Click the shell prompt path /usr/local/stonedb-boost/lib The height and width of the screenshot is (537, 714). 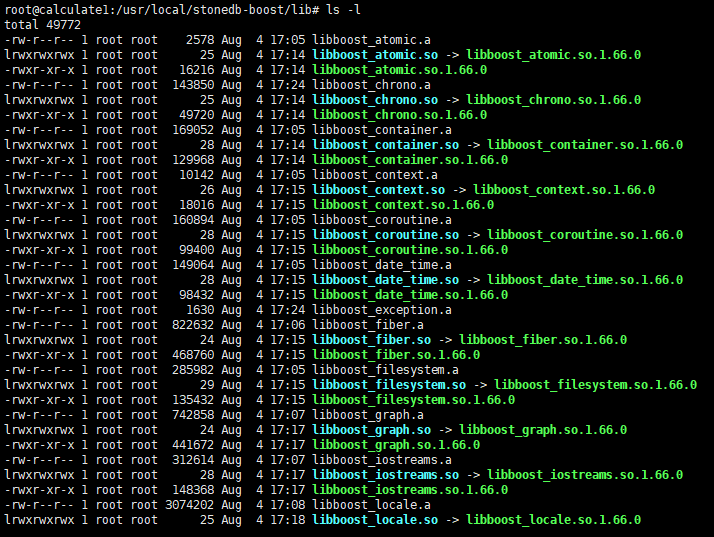pyautogui.click(x=215, y=10)
